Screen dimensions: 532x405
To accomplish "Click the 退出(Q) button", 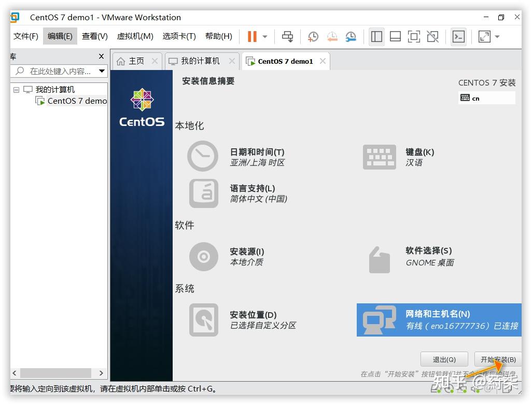I will pos(444,359).
